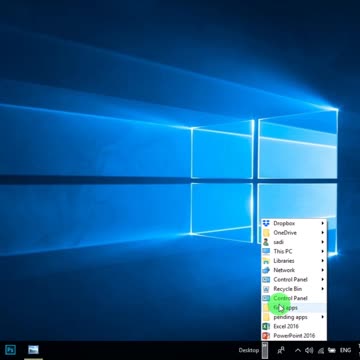This screenshot has height=360, width=360.
Task: Open Control Panel entry with submenu arrow
Action: coord(294,279)
